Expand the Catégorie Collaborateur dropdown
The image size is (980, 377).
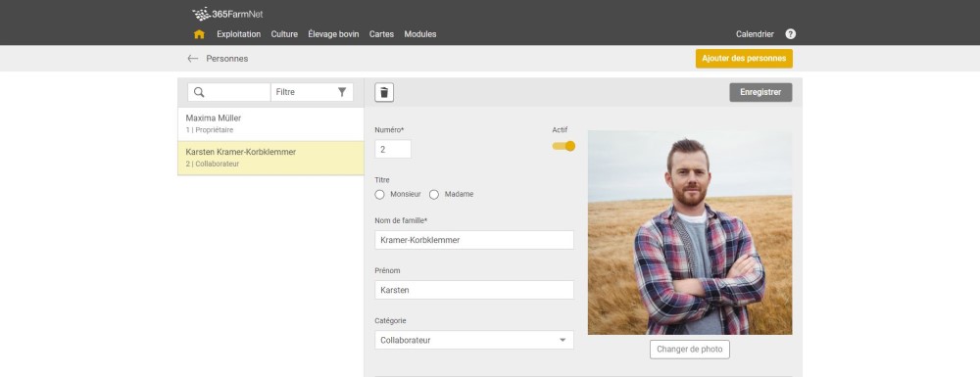[473, 340]
